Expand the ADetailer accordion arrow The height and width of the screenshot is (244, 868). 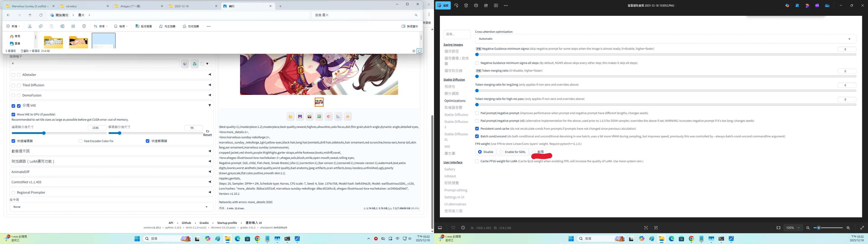pos(210,75)
